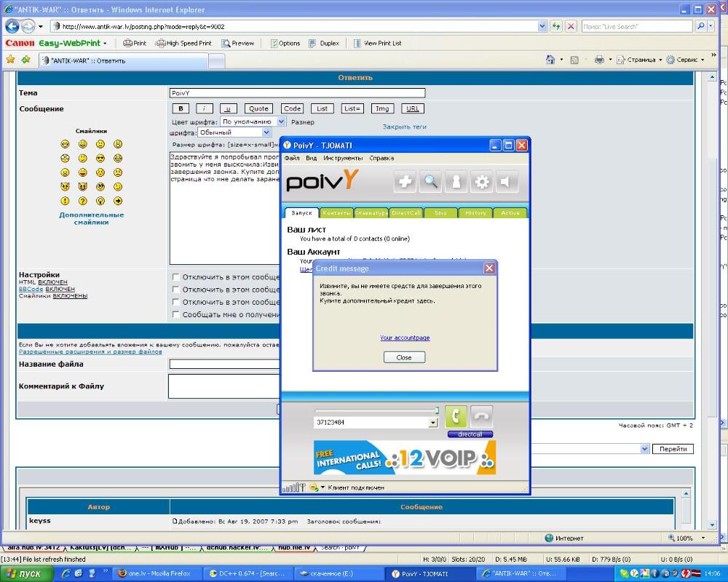Toggle the second 'Отключить в этом сообщении' checkbox
Viewport: 728px width, 582px height.
coord(175,290)
